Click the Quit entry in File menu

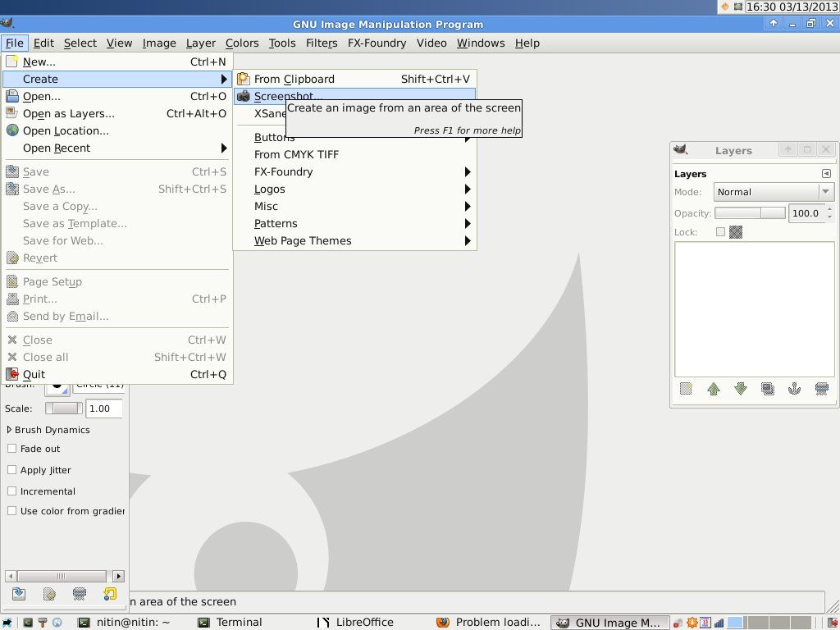pos(34,374)
